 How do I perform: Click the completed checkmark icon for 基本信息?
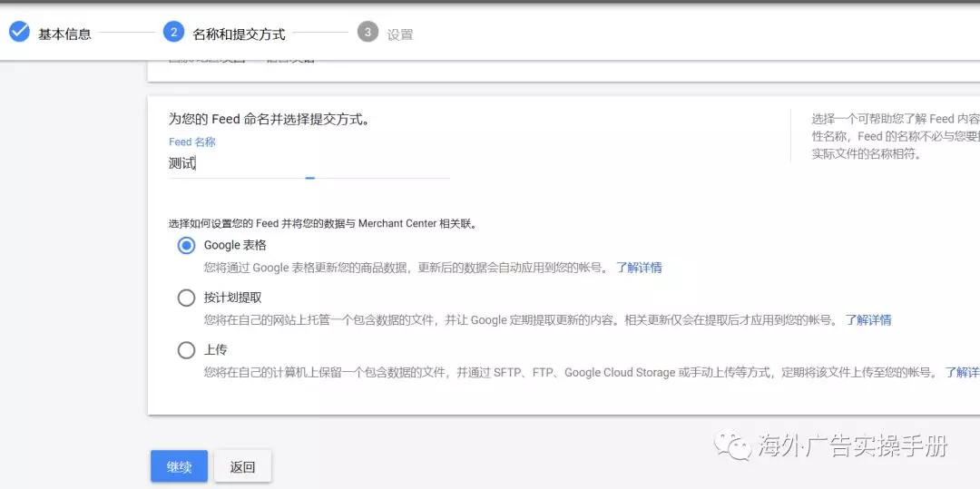point(19,33)
